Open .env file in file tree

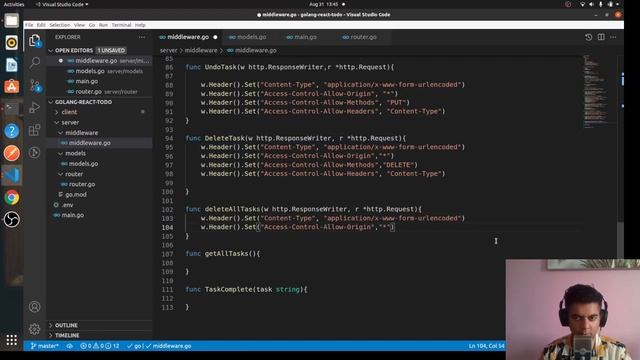pyautogui.click(x=68, y=205)
